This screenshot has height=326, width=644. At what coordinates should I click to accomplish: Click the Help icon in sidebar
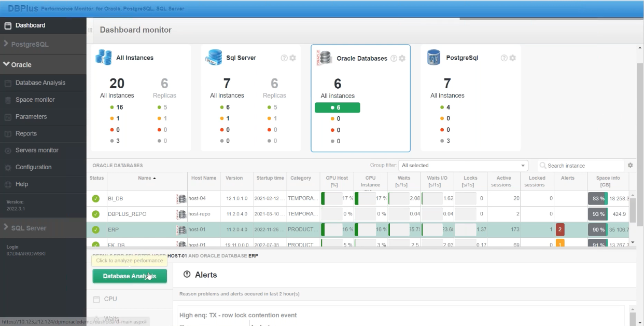(8, 184)
